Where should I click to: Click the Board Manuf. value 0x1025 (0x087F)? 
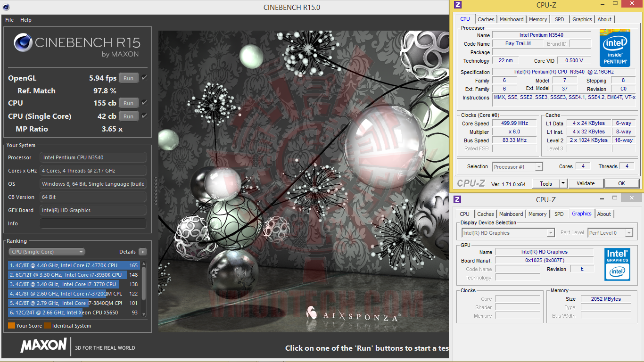click(x=545, y=261)
